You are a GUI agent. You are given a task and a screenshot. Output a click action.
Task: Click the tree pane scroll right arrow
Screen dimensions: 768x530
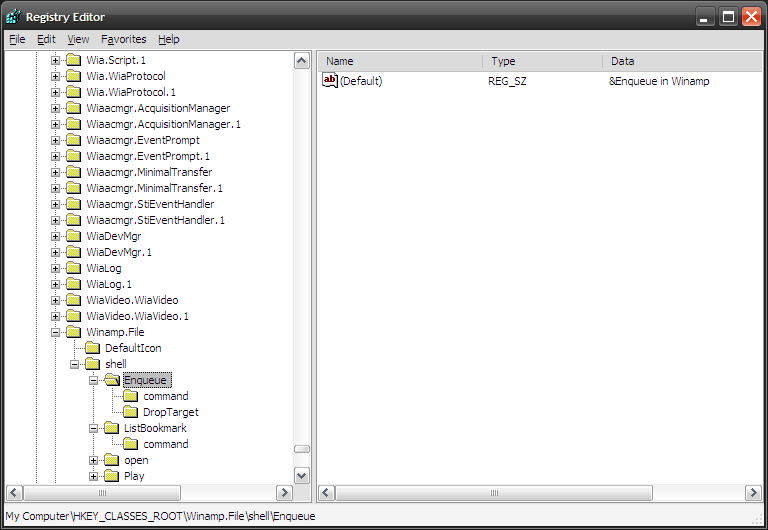[285, 493]
